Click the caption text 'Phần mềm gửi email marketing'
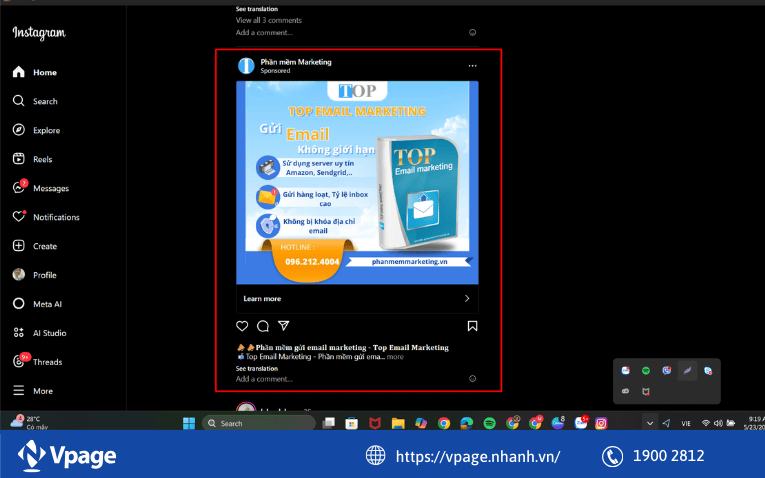The width and height of the screenshot is (765, 478). click(x=311, y=348)
